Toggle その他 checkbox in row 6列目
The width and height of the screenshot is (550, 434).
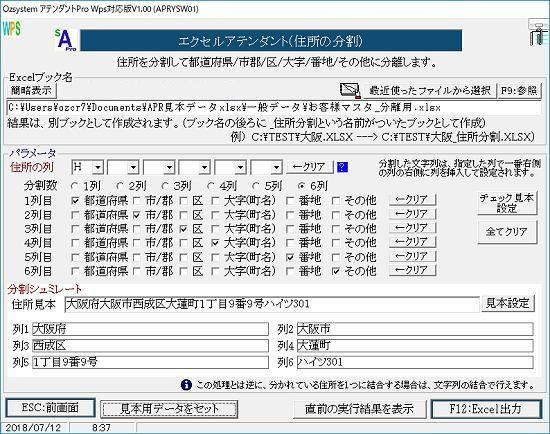coord(336,271)
